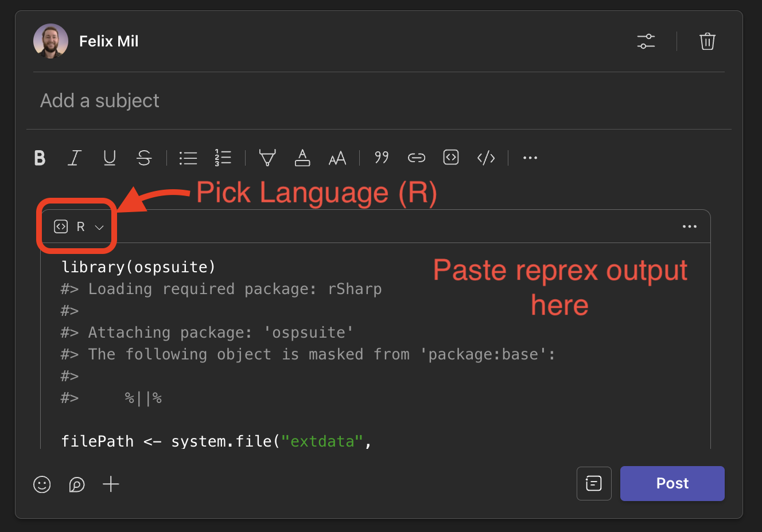Insert a quote block
Viewport: 762px width, 532px height.
[x=382, y=157]
